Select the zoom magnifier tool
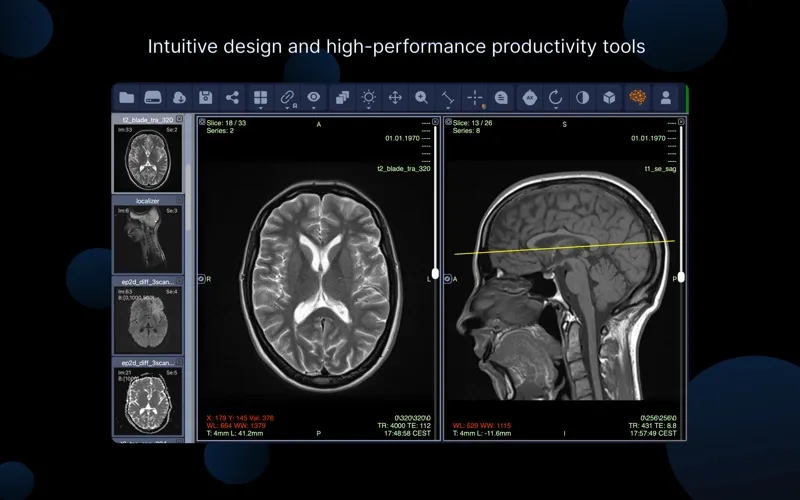The height and width of the screenshot is (500, 800). click(x=421, y=97)
